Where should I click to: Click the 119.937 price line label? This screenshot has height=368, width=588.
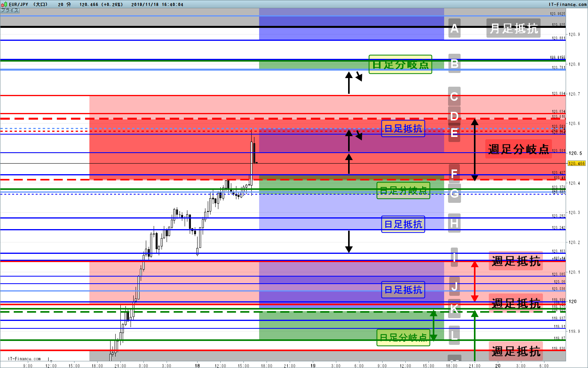point(559,318)
